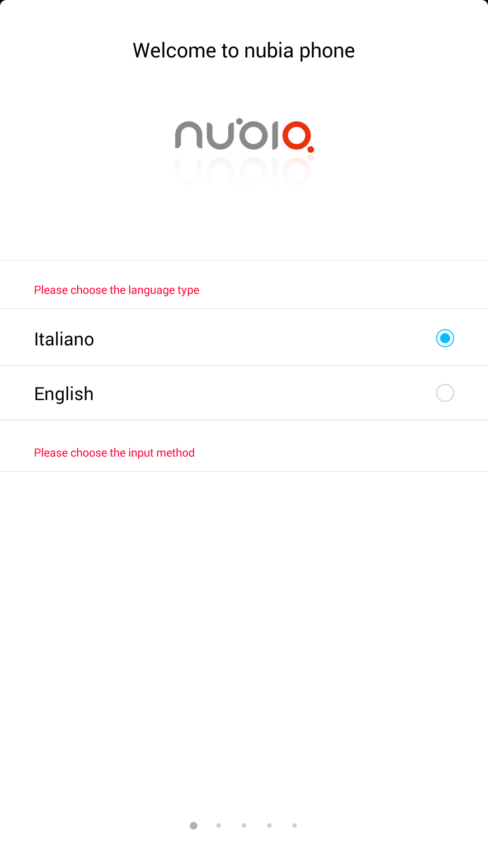Tap the faded logo reflection
This screenshot has width=488, height=868.
pos(244,172)
